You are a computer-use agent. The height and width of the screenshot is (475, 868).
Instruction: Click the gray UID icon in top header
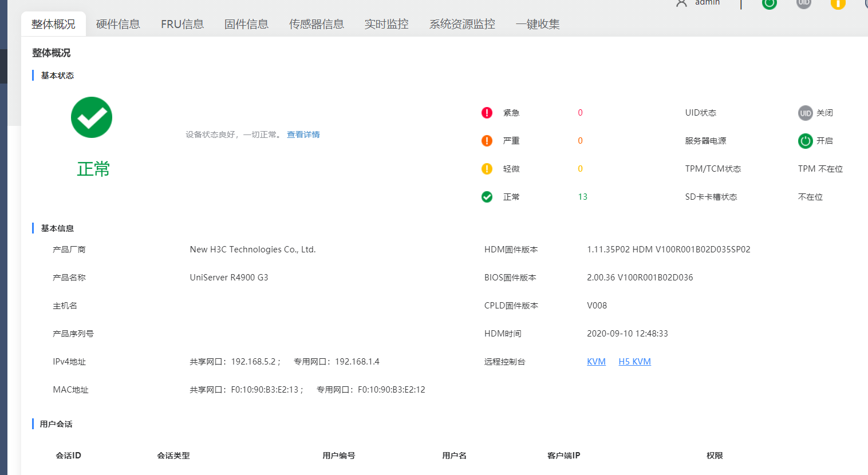[804, 3]
